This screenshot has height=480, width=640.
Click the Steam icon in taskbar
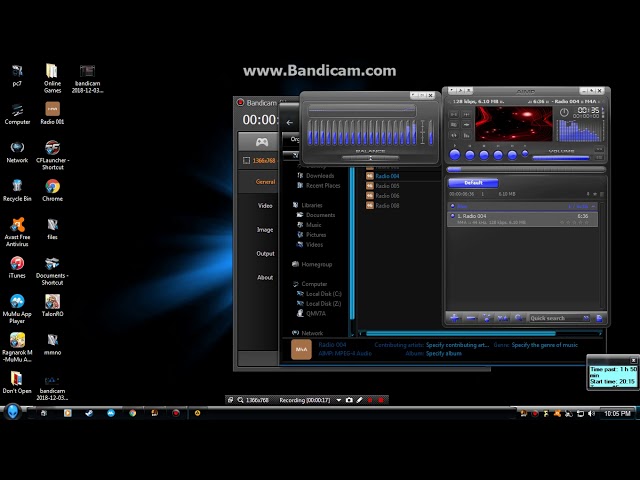pos(89,413)
